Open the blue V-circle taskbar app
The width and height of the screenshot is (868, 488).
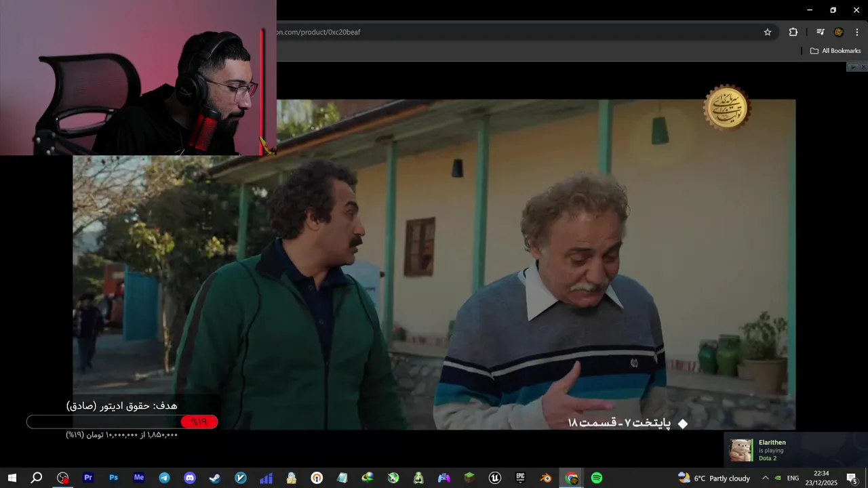(241, 478)
